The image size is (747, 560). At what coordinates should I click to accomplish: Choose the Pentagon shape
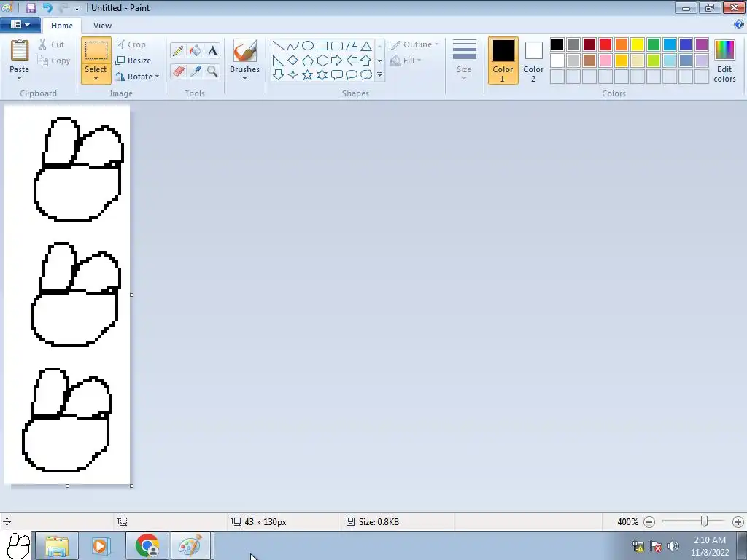[308, 61]
